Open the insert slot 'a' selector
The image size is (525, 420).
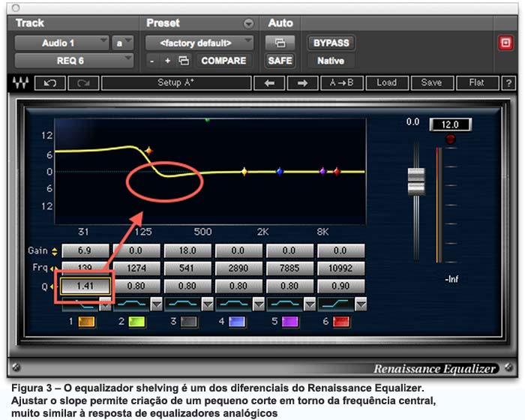[122, 43]
